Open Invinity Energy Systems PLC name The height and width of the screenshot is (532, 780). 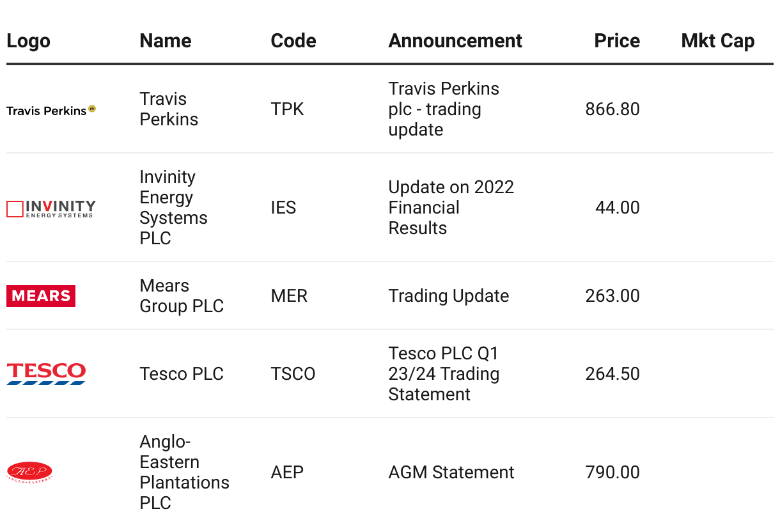[x=173, y=207]
